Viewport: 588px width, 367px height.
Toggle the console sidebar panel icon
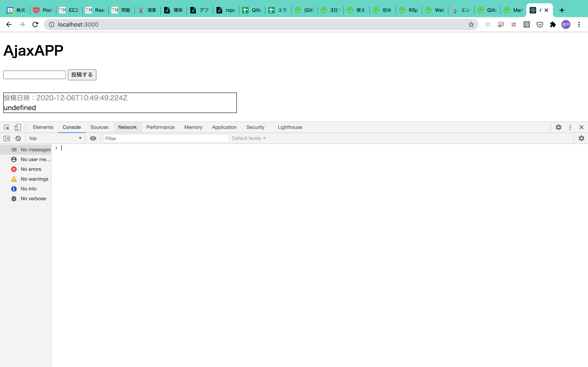[7, 138]
